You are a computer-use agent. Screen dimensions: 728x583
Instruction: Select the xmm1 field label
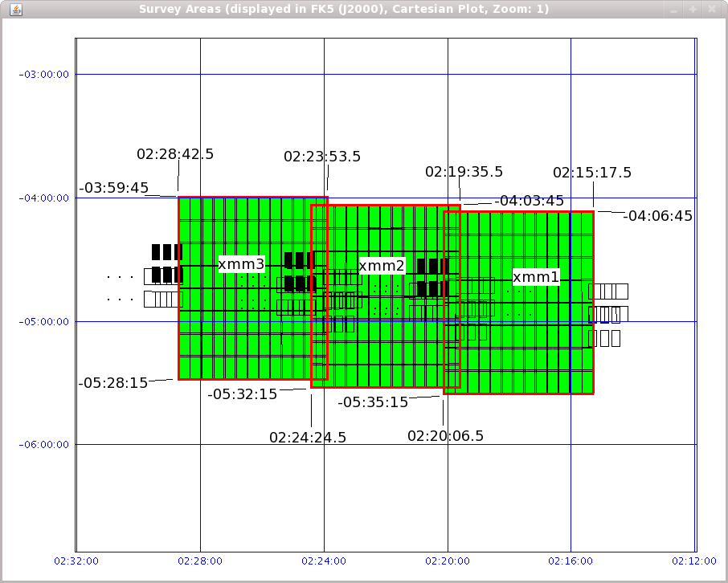536,277
